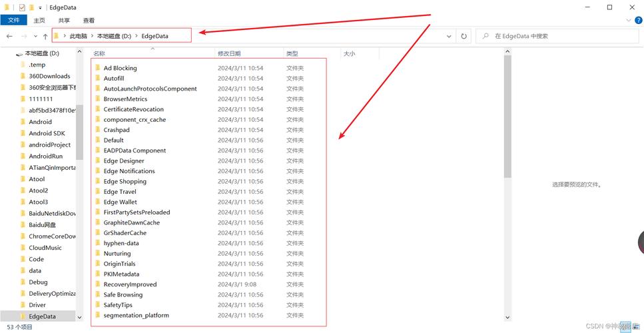Select the Edge Shopping folder icon
The image size is (644, 333).
(97, 181)
